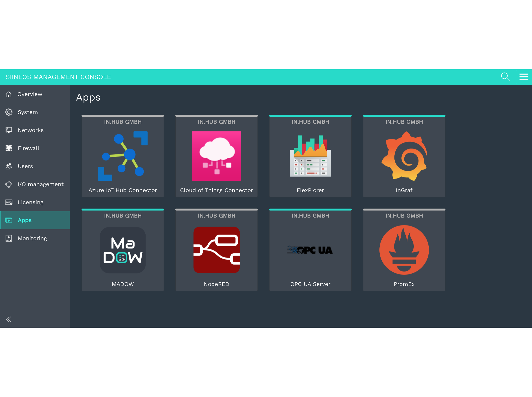Go to the Networks menu item
This screenshot has width=532, height=397.
point(35,130)
